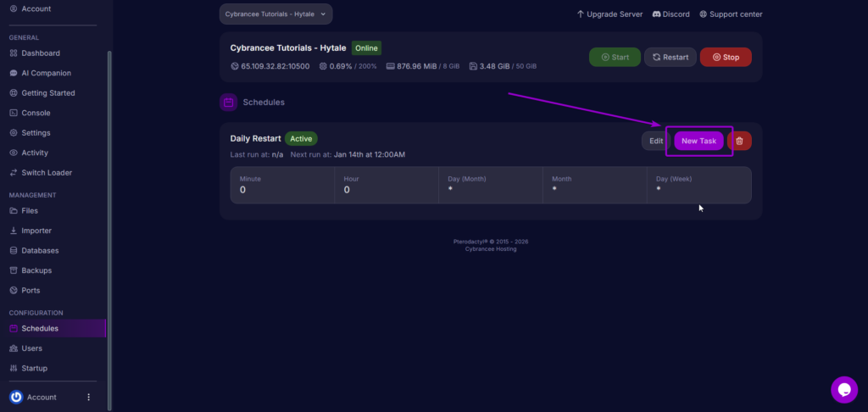Hit the Restart server button
Image resolution: width=868 pixels, height=412 pixels.
pos(670,58)
